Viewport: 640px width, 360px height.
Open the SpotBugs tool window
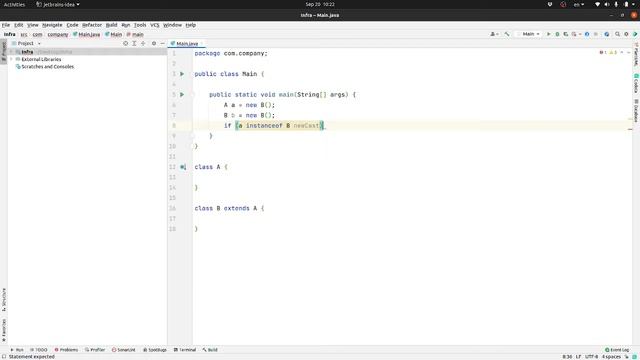[155, 350]
